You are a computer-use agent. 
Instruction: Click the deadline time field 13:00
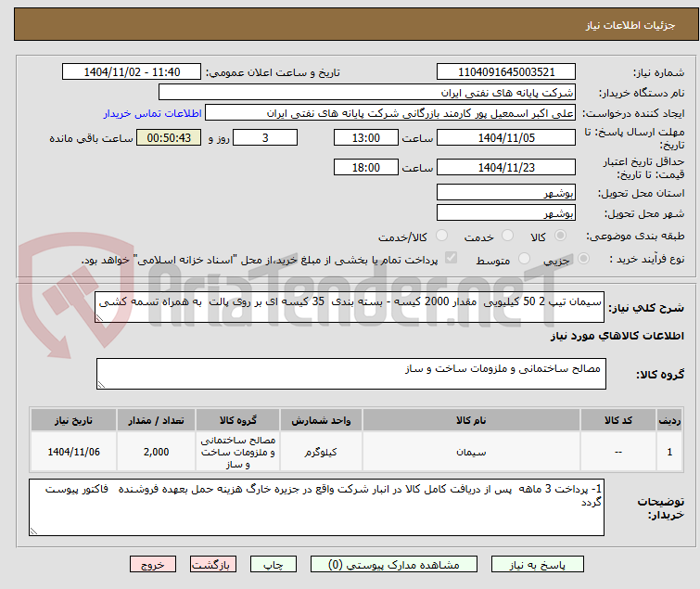pyautogui.click(x=365, y=137)
